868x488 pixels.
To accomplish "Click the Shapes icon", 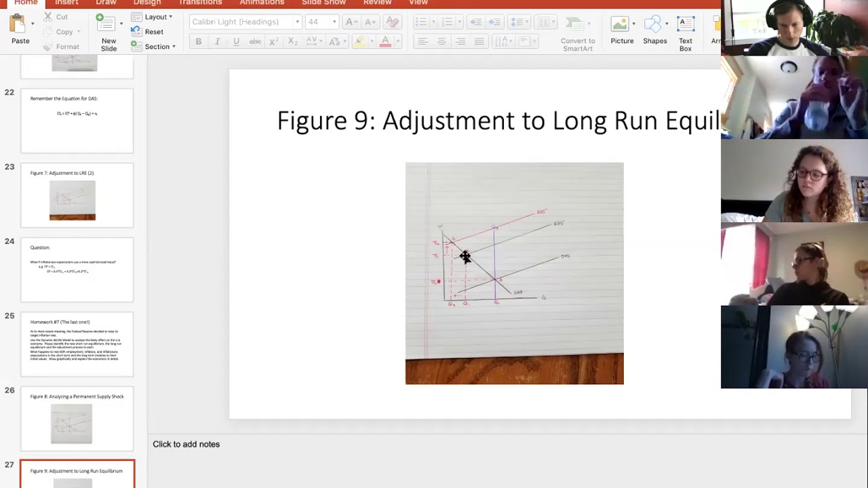I will (653, 25).
